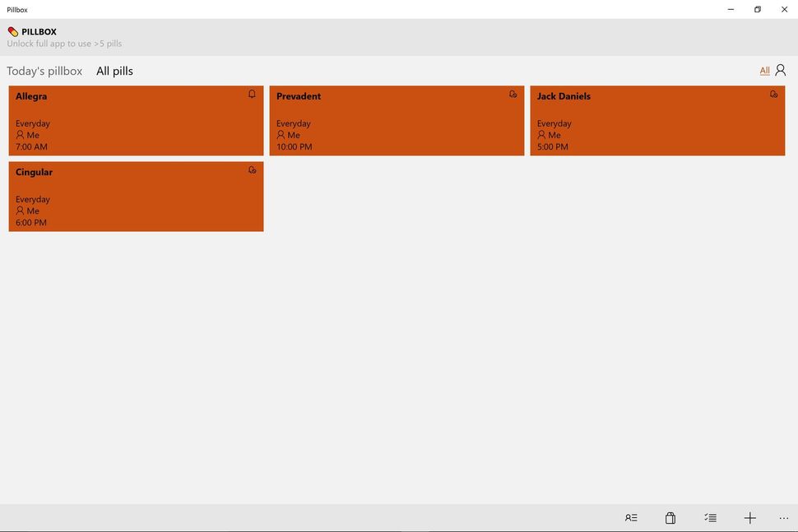Click the Me icon on Jack Daniels card
The width and height of the screenshot is (798, 532).
coord(541,135)
